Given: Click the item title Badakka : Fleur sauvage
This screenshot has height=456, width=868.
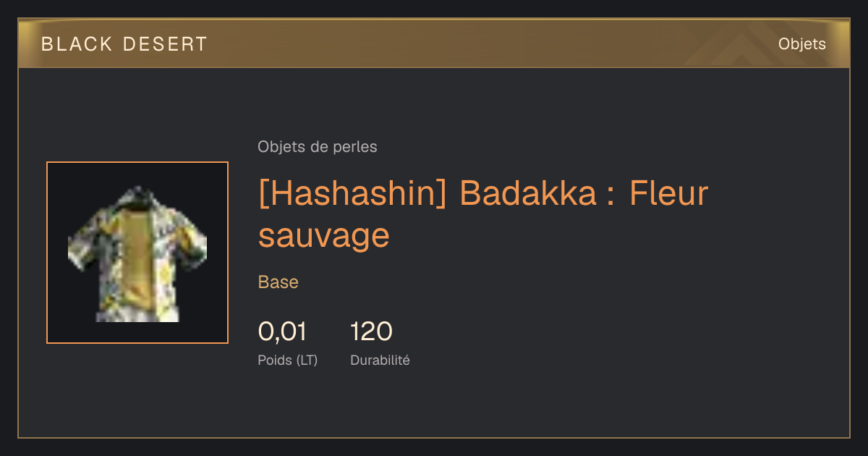Looking at the screenshot, I should click(482, 214).
